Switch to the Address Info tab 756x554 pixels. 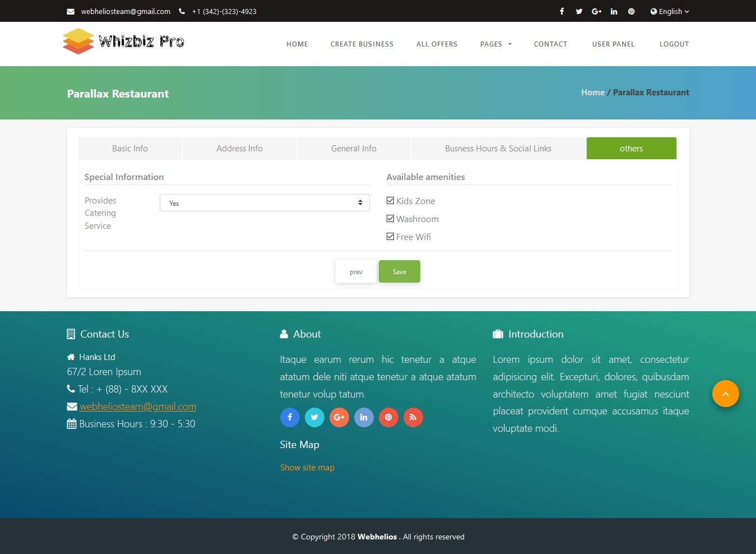pyautogui.click(x=239, y=149)
